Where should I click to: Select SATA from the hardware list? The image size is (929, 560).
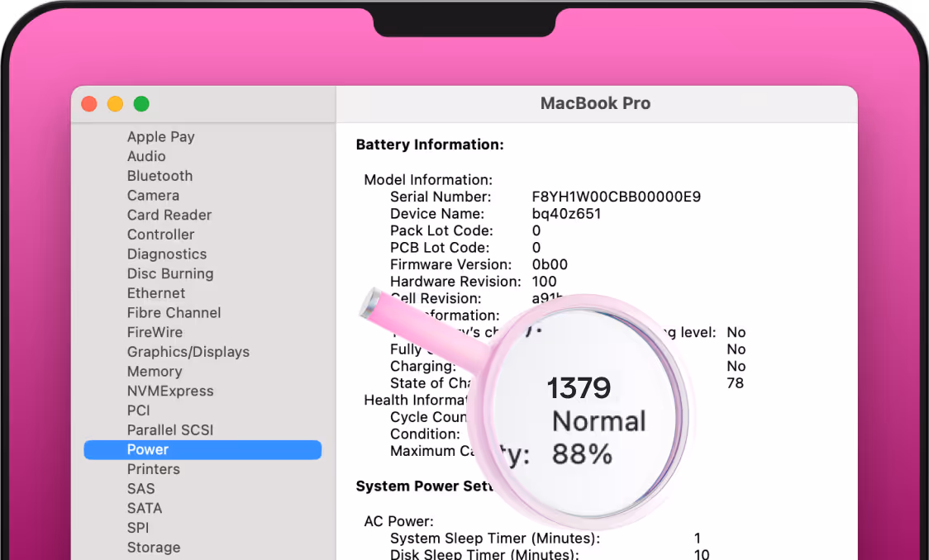145,508
